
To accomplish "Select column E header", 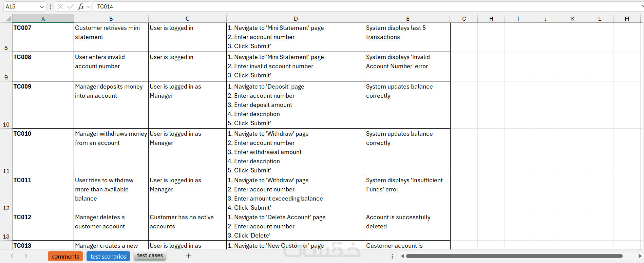I will 408,19.
